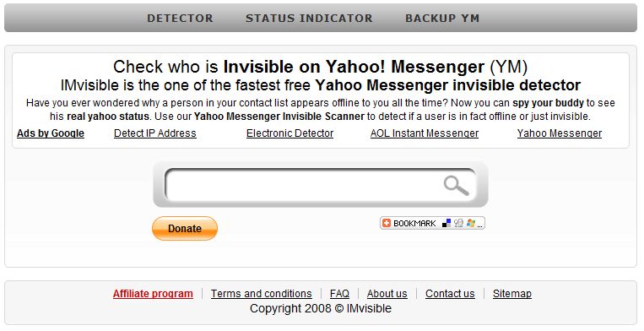644x331 pixels.
Task: Open the BACKUP YM menu item
Action: coord(442,19)
